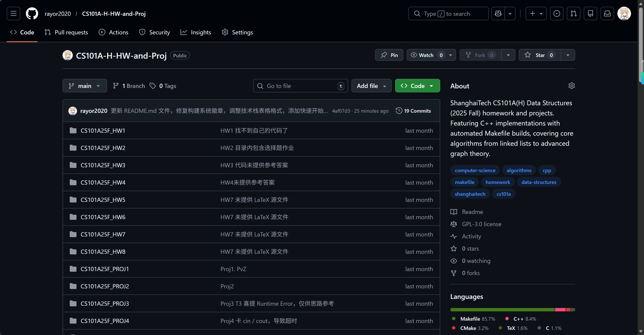The width and height of the screenshot is (644, 335).
Task: Click the Makefile segment of language bar
Action: point(502,310)
